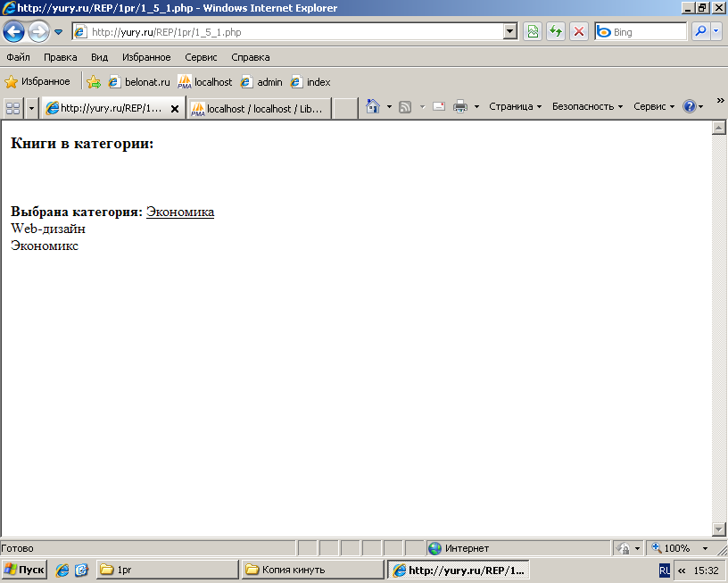This screenshot has height=583, width=728.
Task: Add to favorites bar star-arrow icon
Action: click(x=94, y=82)
